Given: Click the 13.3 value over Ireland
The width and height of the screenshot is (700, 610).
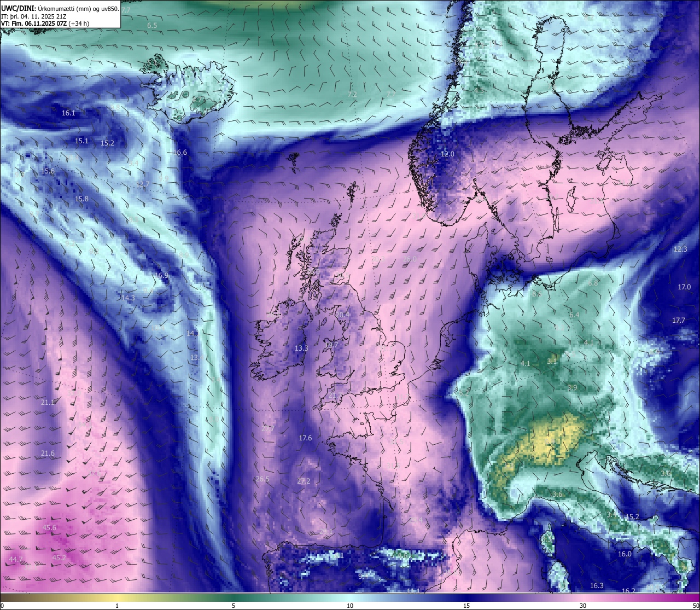Looking at the screenshot, I should (301, 348).
